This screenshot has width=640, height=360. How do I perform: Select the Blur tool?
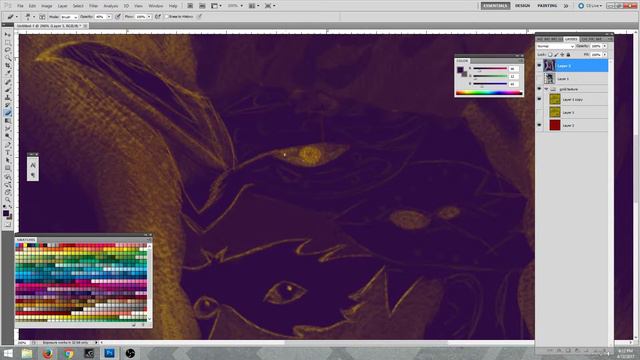point(7,129)
